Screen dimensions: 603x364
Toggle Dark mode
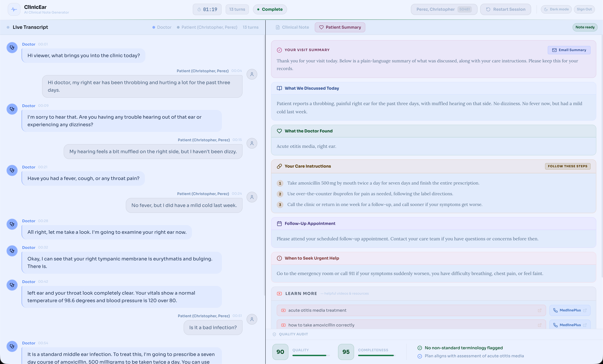pyautogui.click(x=556, y=9)
